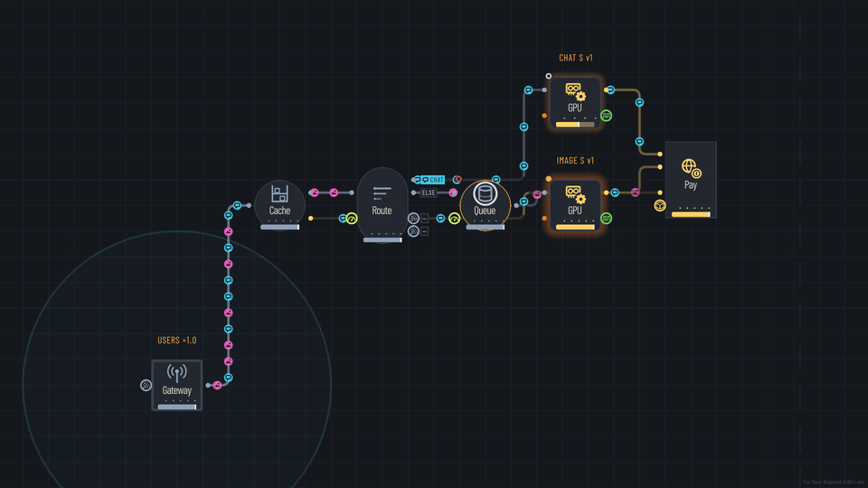Click the gauge icon left of Route
This screenshot has width=868, height=488.
[352, 219]
